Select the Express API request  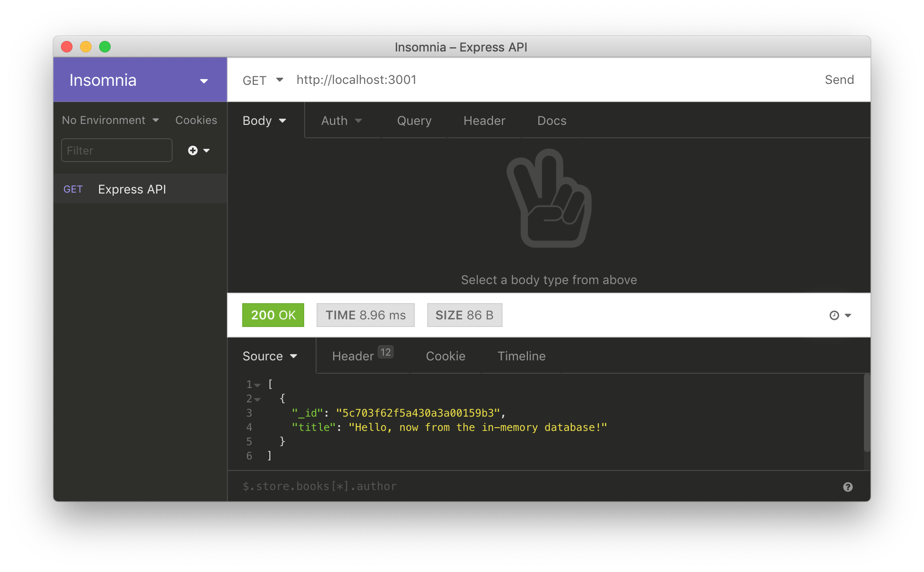click(x=132, y=189)
